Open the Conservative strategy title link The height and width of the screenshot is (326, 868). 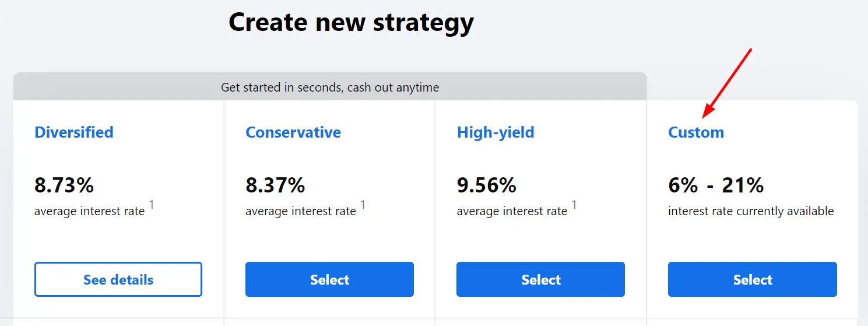pyautogui.click(x=293, y=132)
